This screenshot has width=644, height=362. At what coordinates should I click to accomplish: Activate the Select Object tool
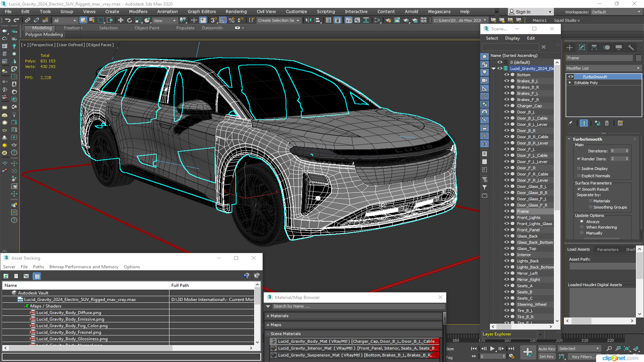coord(83,20)
